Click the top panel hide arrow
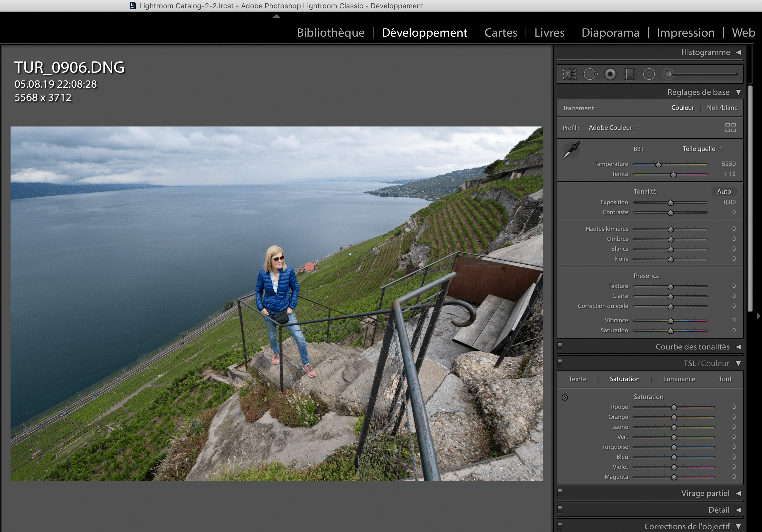 point(276,16)
